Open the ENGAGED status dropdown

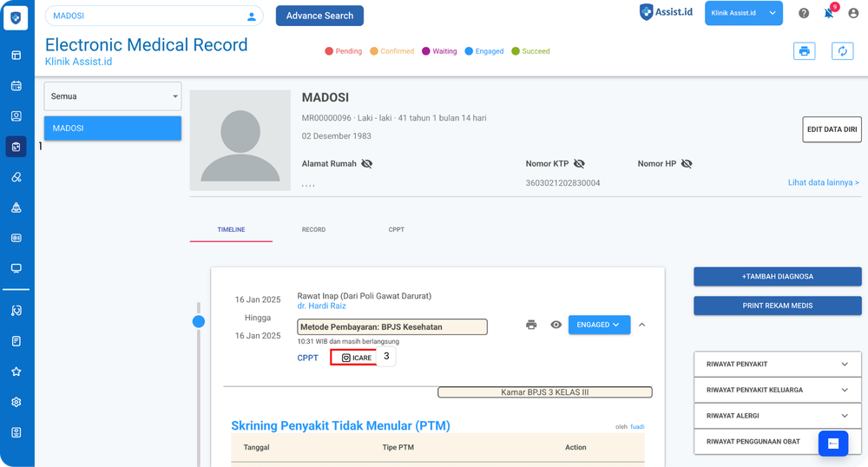[x=599, y=325]
